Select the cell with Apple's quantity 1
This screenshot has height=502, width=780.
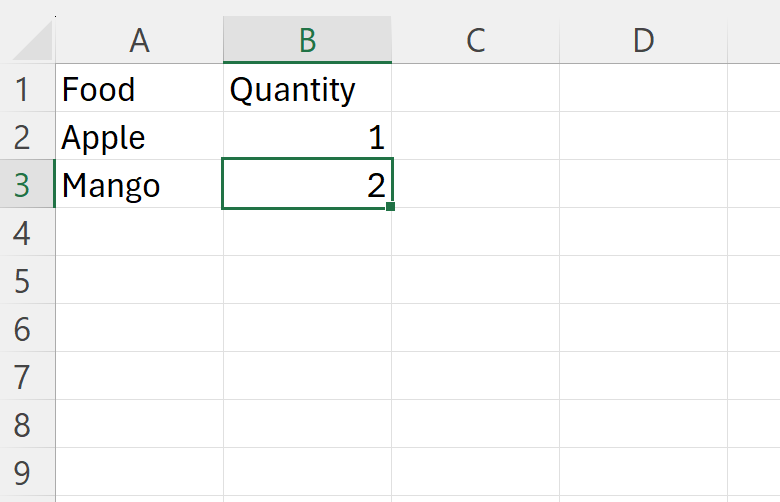tap(307, 137)
